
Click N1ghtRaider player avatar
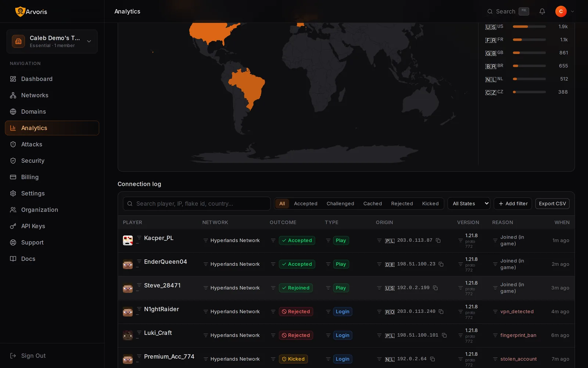tap(128, 312)
